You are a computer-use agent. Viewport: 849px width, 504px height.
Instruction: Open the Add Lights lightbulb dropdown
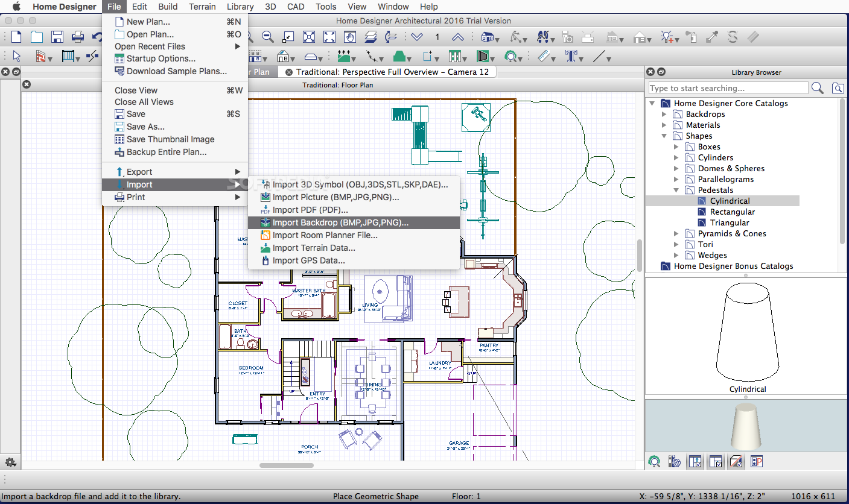[x=678, y=40]
